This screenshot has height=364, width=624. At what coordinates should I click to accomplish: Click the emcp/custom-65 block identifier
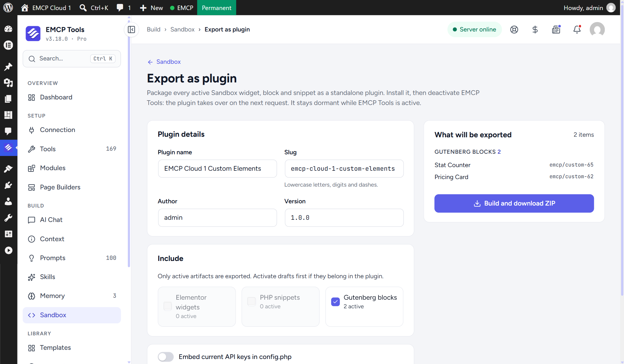571,165
